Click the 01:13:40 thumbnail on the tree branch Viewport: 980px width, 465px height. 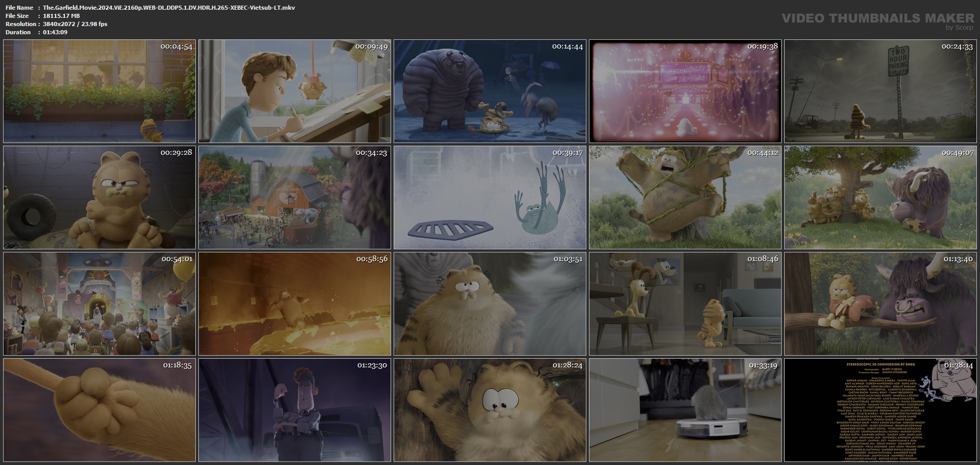pyautogui.click(x=880, y=304)
